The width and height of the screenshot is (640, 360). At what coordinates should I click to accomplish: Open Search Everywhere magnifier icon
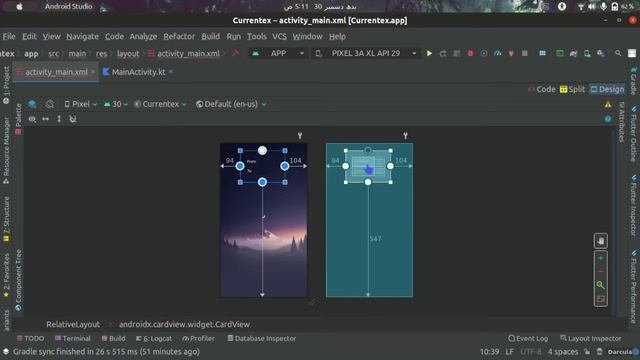[x=618, y=53]
